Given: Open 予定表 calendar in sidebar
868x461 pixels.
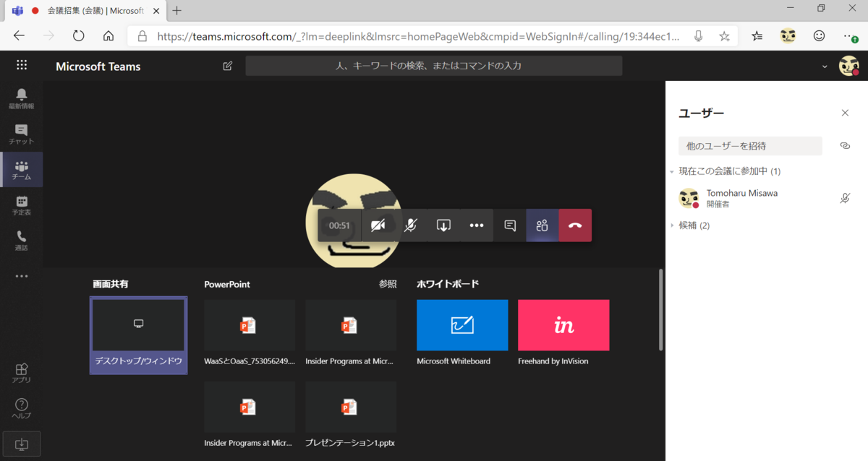Looking at the screenshot, I should coord(21,205).
